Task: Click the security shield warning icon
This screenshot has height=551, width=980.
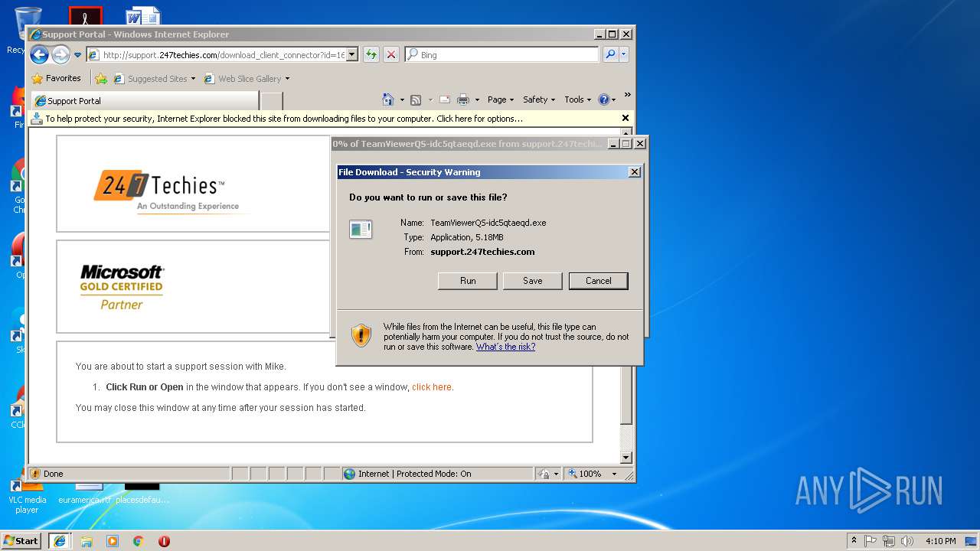Action: pos(361,335)
